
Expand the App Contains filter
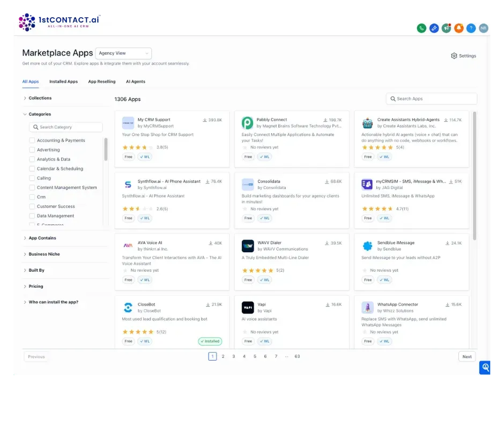click(39, 238)
